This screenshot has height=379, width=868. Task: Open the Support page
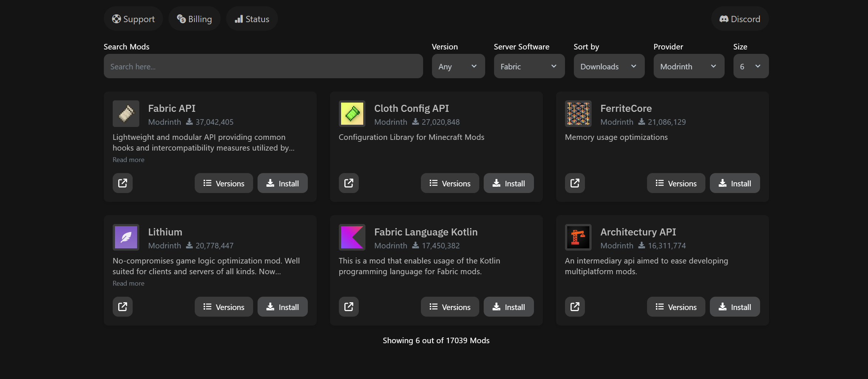(x=133, y=19)
